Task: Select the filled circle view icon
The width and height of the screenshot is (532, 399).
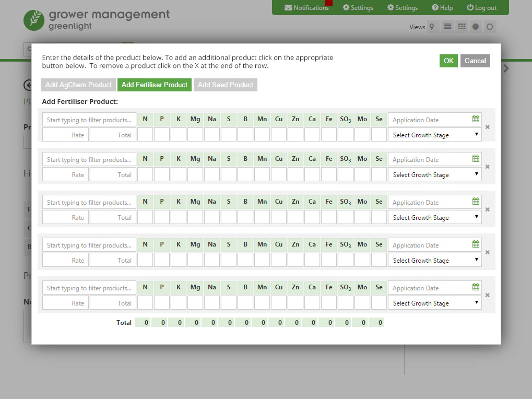Action: (475, 27)
